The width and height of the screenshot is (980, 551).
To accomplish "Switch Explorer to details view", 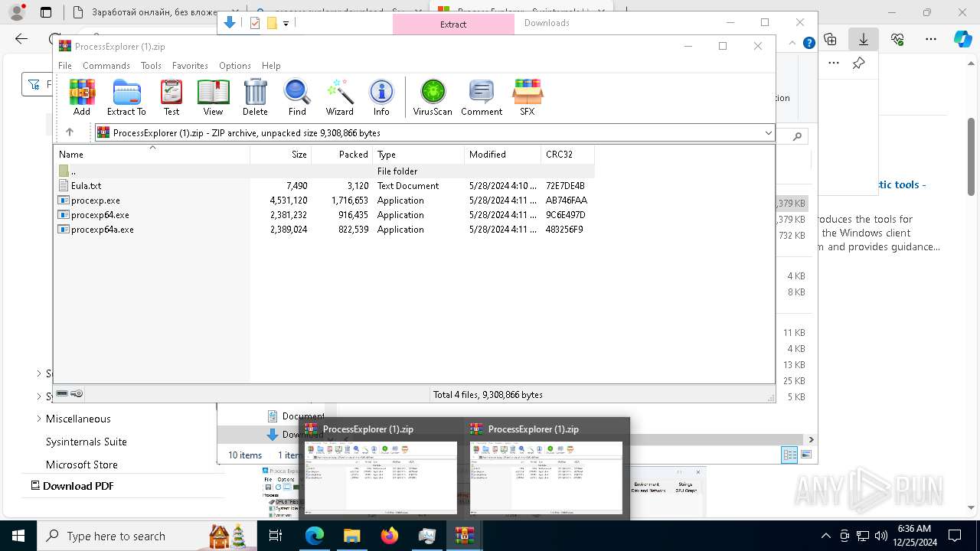I will coord(789,455).
